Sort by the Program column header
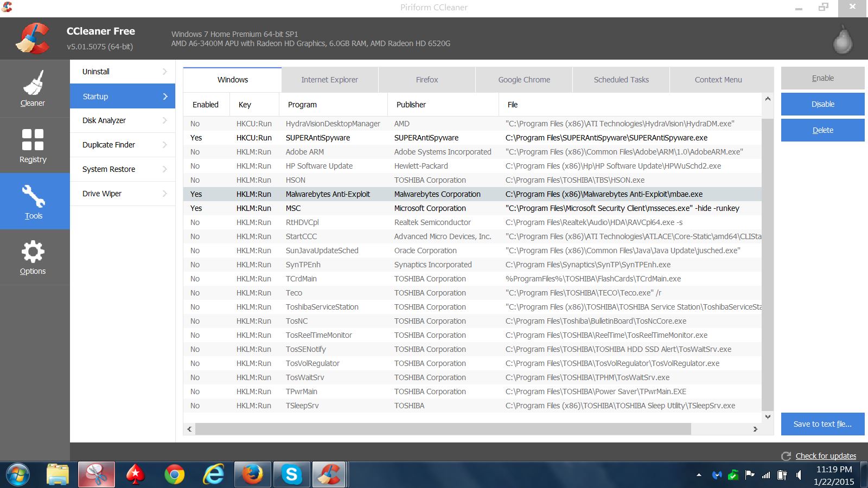The width and height of the screenshot is (868, 488). click(334, 105)
